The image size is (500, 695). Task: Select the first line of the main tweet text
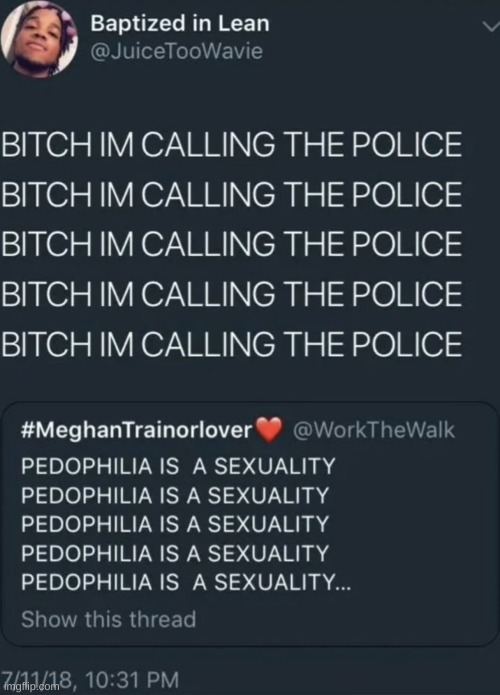(231, 144)
